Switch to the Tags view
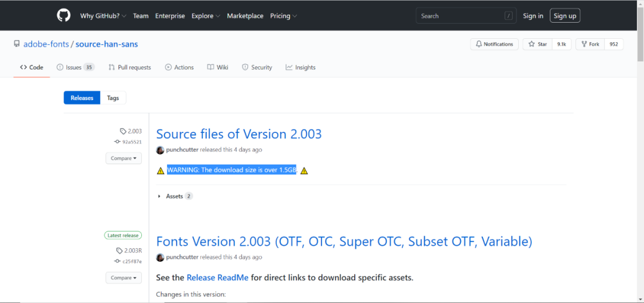The image size is (644, 303). tap(113, 98)
